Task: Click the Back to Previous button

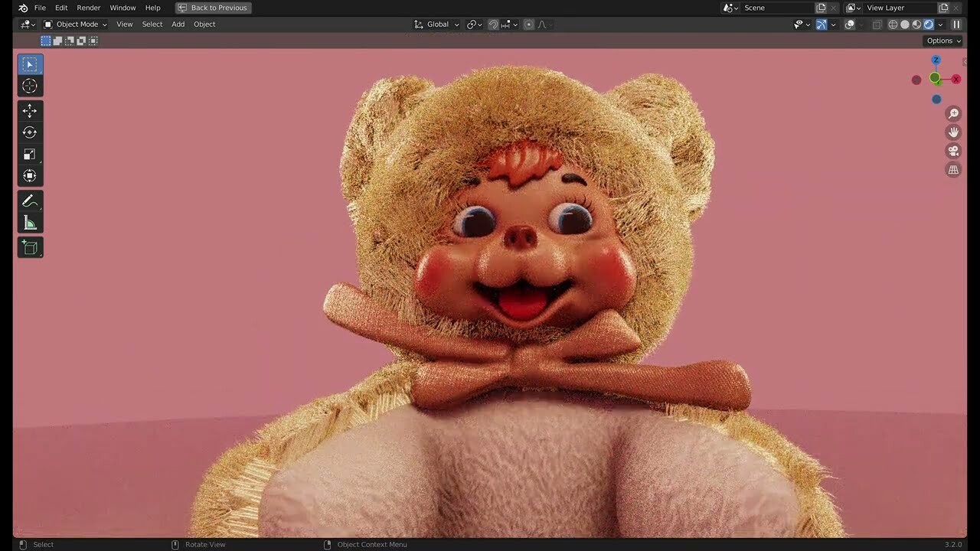Action: click(x=213, y=8)
